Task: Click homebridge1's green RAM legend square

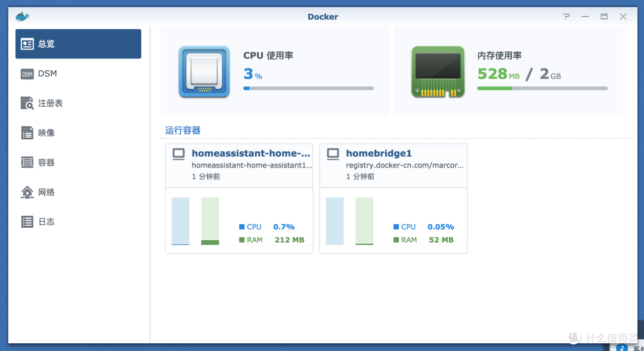Action: point(397,240)
